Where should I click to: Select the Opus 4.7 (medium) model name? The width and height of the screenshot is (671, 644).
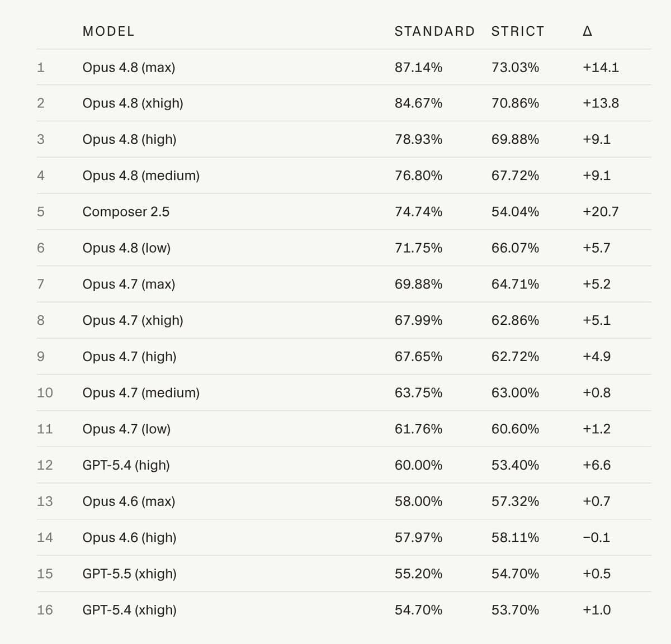[x=141, y=393]
